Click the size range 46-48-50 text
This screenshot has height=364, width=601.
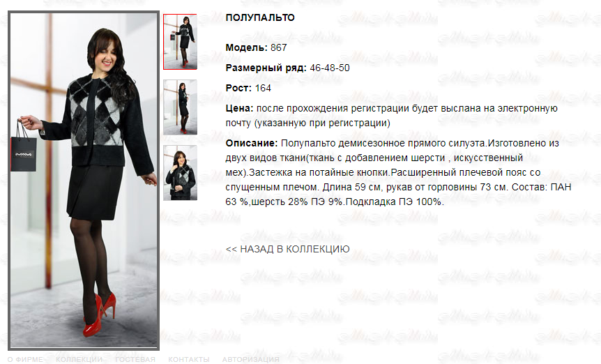click(330, 68)
